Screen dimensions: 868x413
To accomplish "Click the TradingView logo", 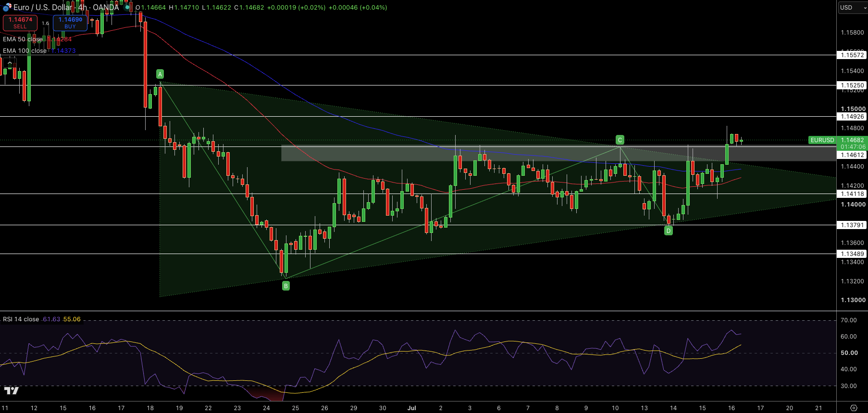I will [12, 390].
